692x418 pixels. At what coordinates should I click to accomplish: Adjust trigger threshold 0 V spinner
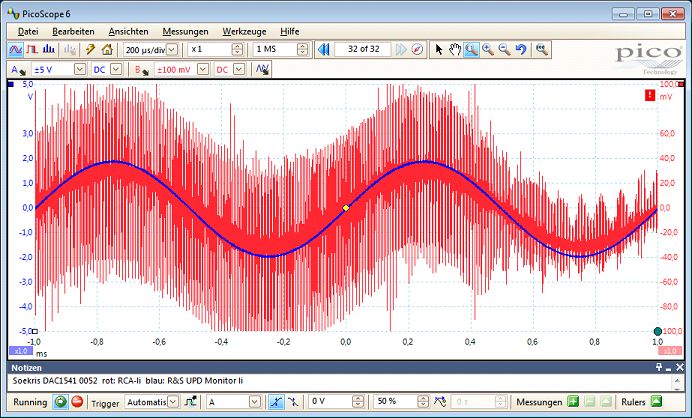(x=358, y=402)
